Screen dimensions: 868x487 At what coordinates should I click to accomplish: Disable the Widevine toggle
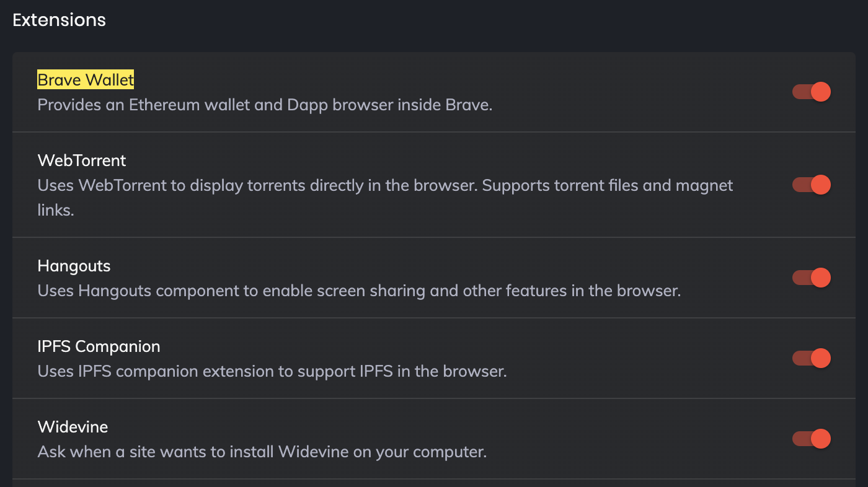[812, 439]
